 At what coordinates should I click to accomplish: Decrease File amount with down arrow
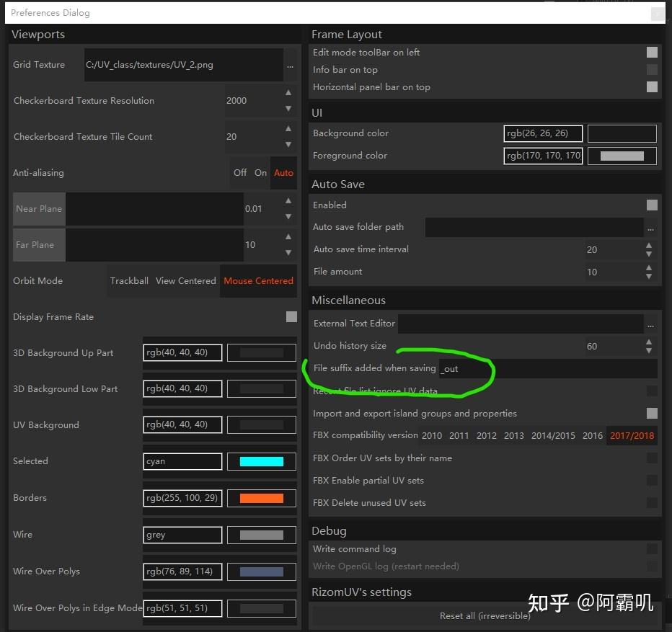(649, 277)
